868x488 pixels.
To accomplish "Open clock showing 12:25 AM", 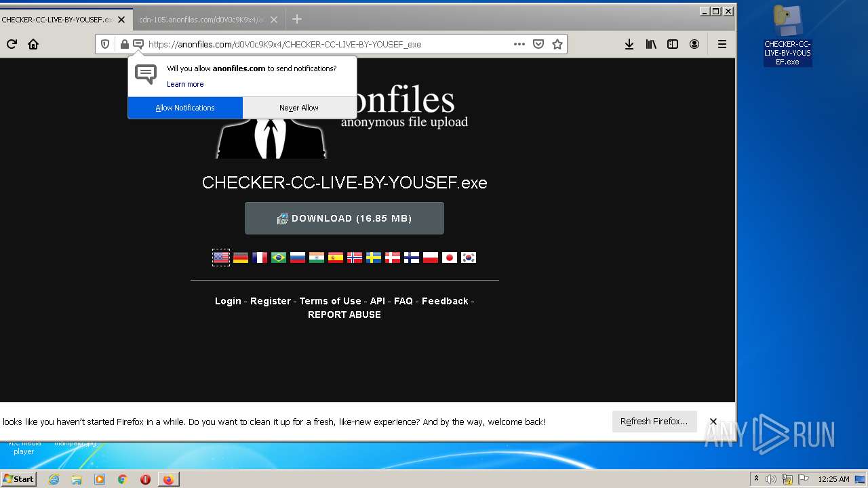I will point(833,479).
